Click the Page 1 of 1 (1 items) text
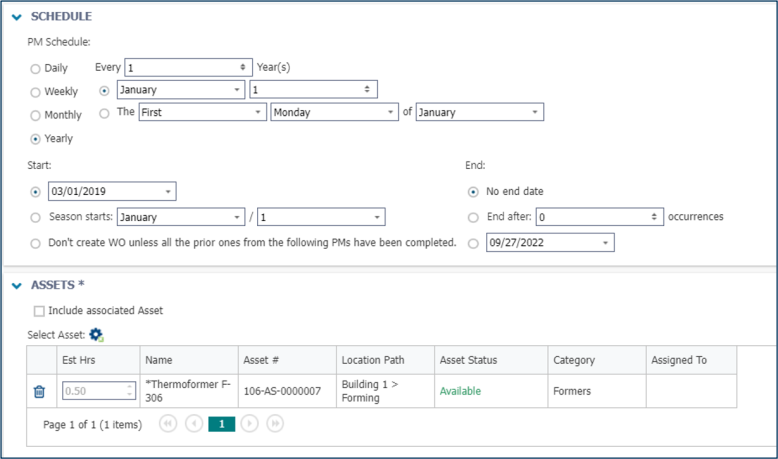The height and width of the screenshot is (459, 778). click(92, 425)
